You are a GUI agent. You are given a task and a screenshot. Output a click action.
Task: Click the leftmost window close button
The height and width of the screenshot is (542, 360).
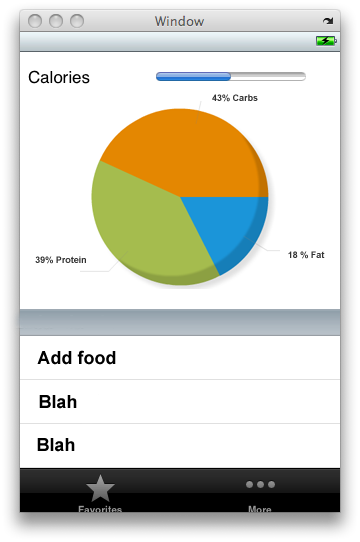[35, 21]
